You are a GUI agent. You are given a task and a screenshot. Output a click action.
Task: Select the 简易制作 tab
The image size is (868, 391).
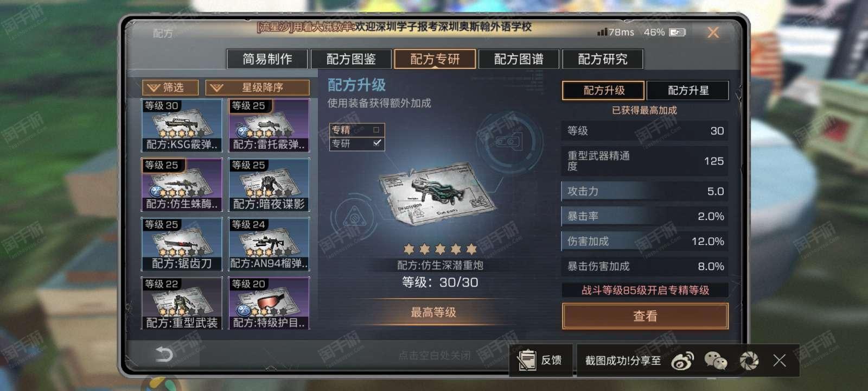(x=267, y=59)
